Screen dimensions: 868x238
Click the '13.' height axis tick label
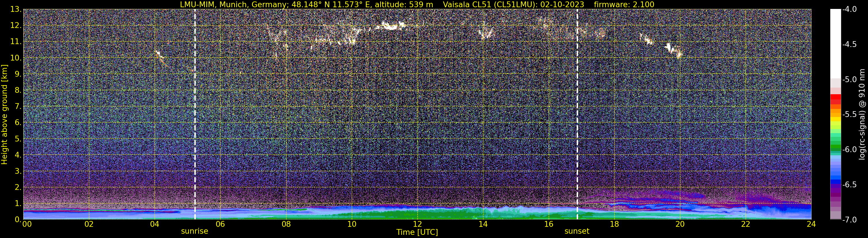point(16,10)
